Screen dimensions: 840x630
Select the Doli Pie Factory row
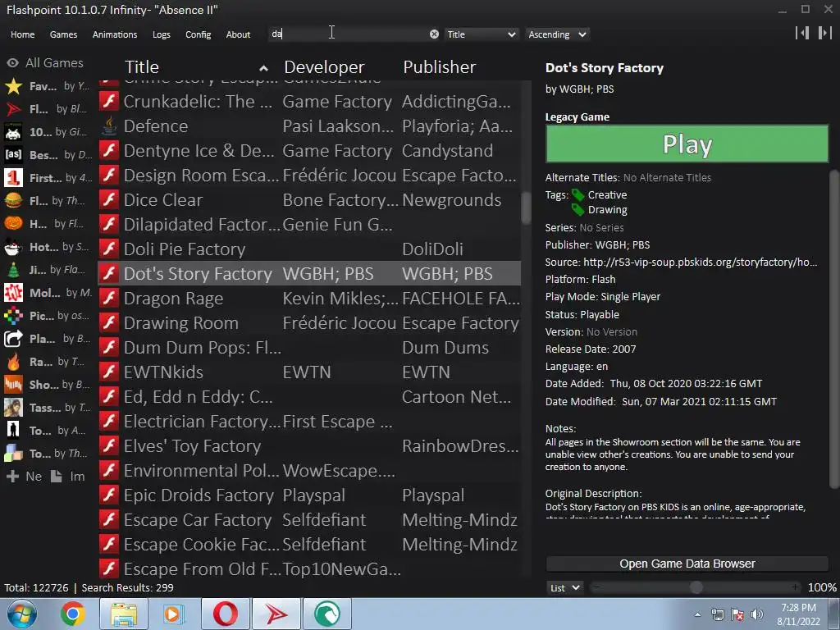tap(309, 249)
